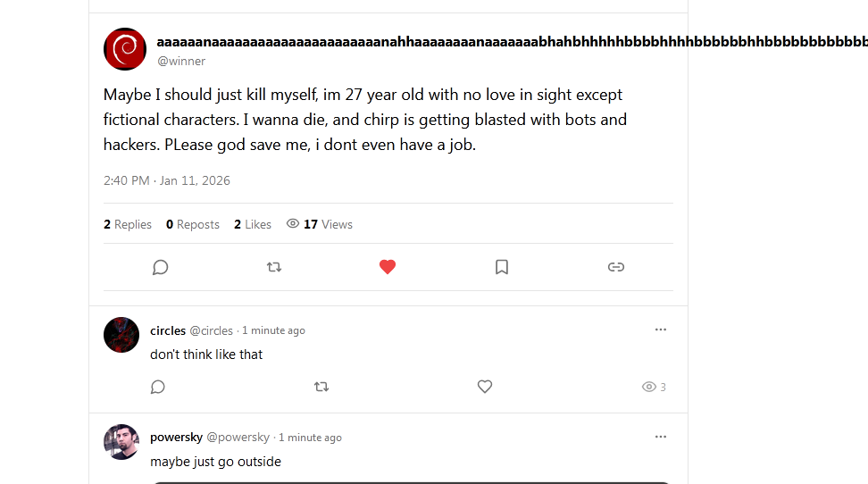This screenshot has width=868, height=484.
Task: Like the comment by circles
Action: click(x=485, y=387)
